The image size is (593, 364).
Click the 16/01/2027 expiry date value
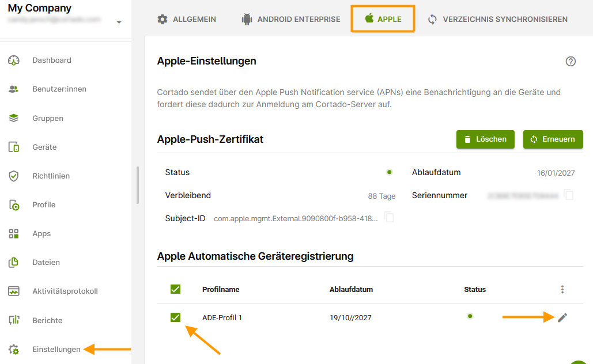point(556,173)
